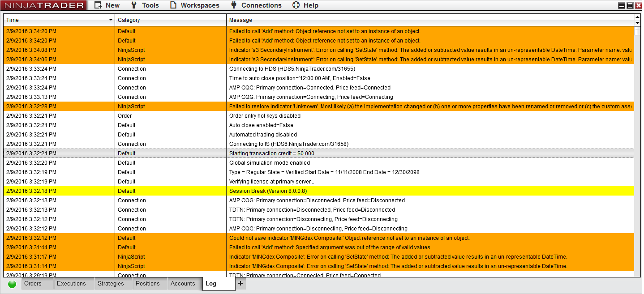
Task: Select 'Automated trading disabled' message
Action: 263,135
